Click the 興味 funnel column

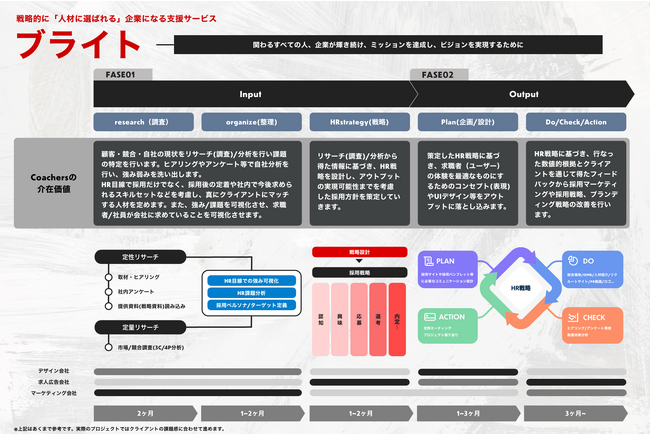pos(340,320)
